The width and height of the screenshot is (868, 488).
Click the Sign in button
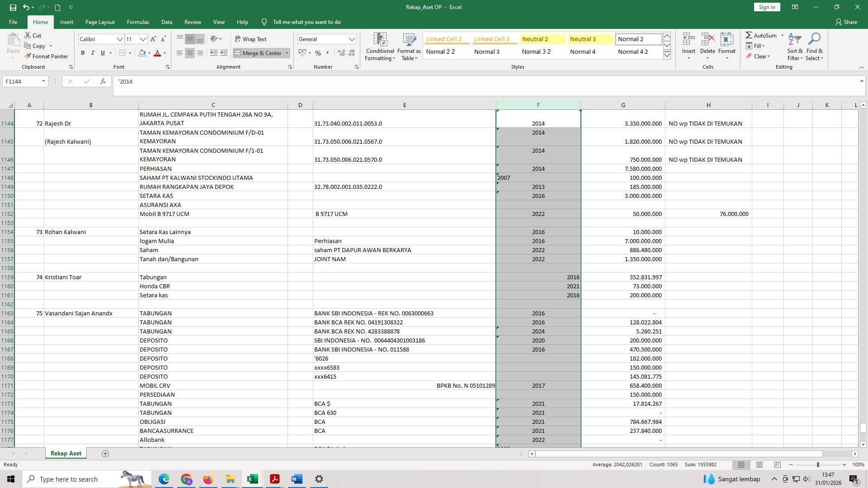point(766,7)
